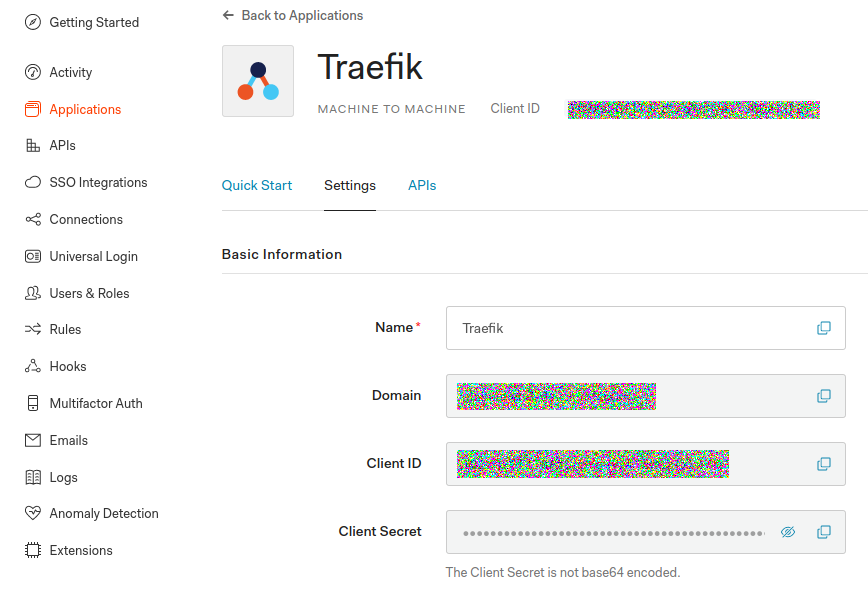This screenshot has height=591, width=868.
Task: Click the Connections share-nodes icon
Action: coord(33,219)
